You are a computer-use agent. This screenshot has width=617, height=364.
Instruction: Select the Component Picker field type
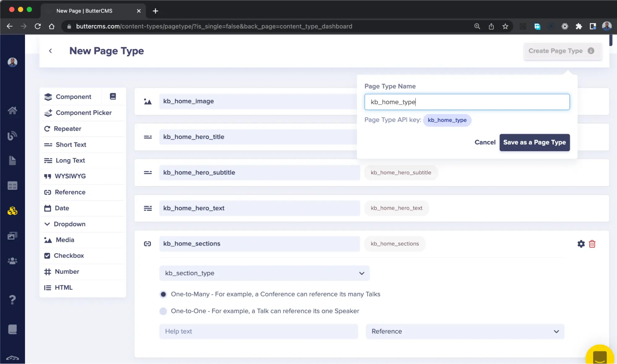[83, 112]
